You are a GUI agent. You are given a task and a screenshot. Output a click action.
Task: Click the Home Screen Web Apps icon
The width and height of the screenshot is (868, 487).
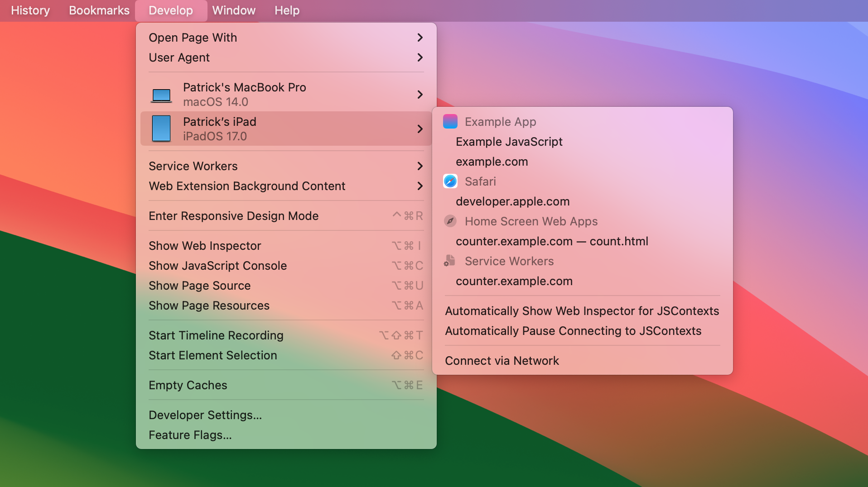(450, 221)
